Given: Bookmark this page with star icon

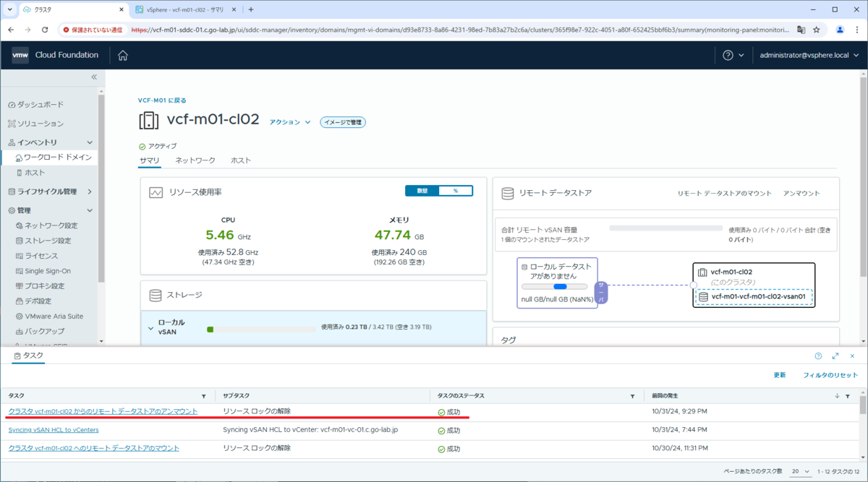Looking at the screenshot, I should coord(817,30).
